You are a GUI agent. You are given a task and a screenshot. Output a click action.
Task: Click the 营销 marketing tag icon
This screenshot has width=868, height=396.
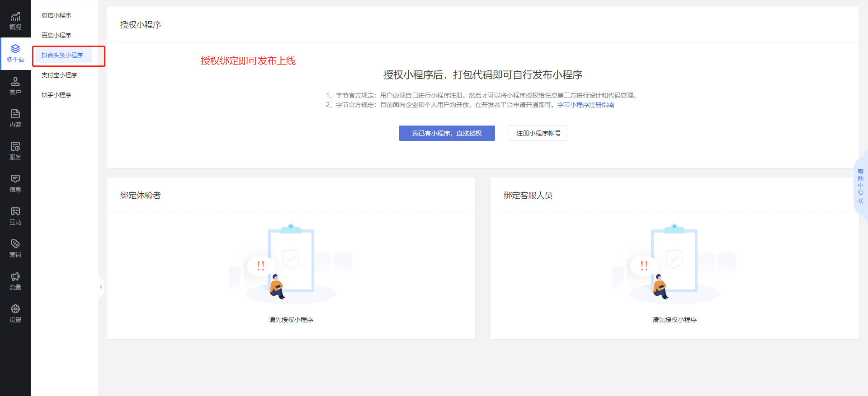(15, 244)
